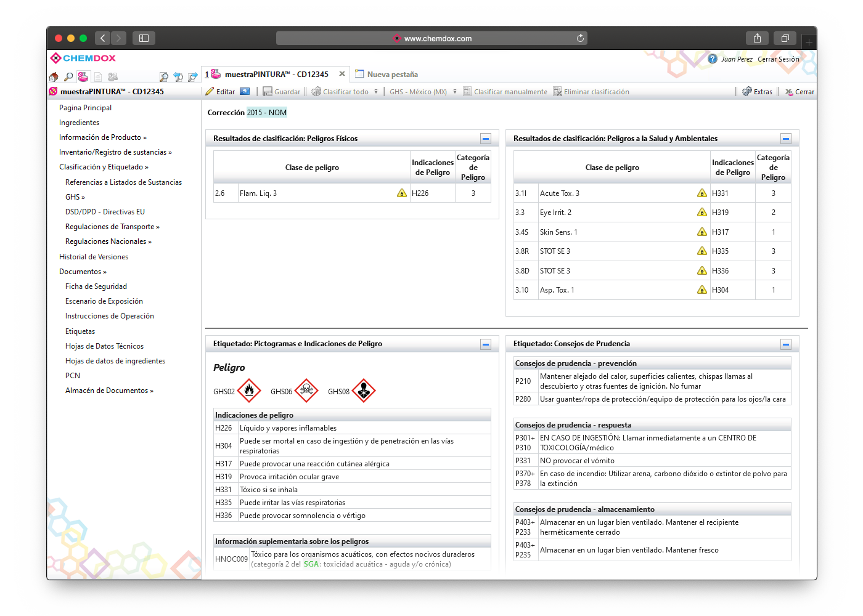Click the blue refresh icon next to Editar
The image size is (863, 616).
click(x=245, y=92)
